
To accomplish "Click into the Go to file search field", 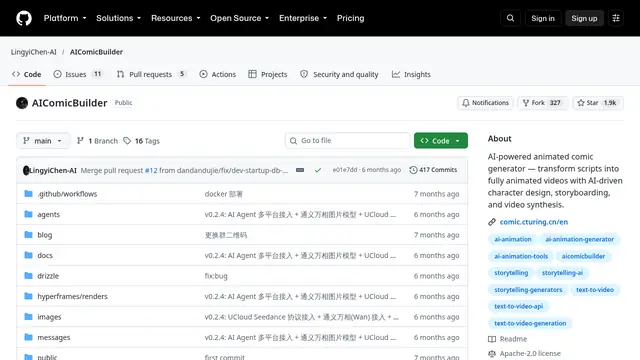I will tap(347, 141).
